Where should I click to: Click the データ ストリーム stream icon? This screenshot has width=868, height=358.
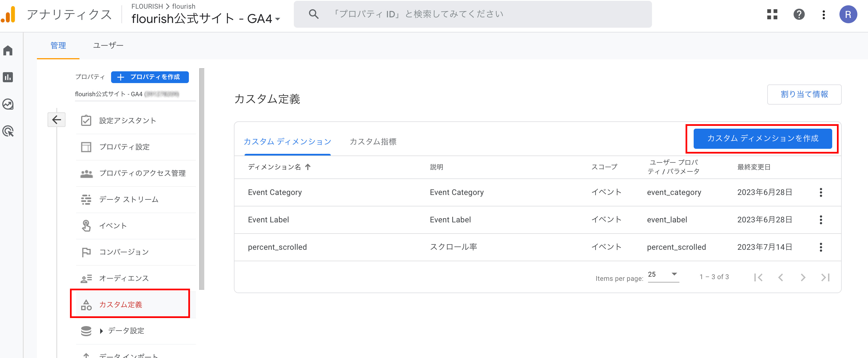[x=86, y=199]
